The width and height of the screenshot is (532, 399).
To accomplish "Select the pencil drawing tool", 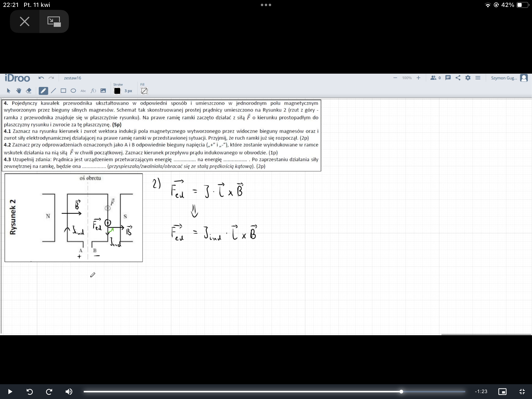I will (43, 91).
